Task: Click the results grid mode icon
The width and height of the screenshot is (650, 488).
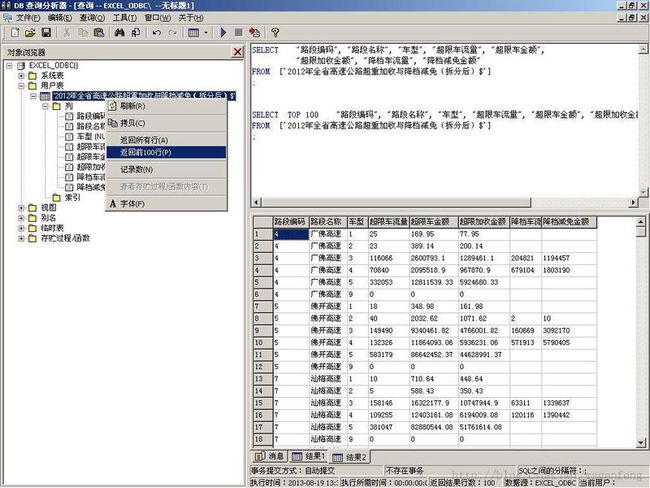Action: [x=194, y=32]
